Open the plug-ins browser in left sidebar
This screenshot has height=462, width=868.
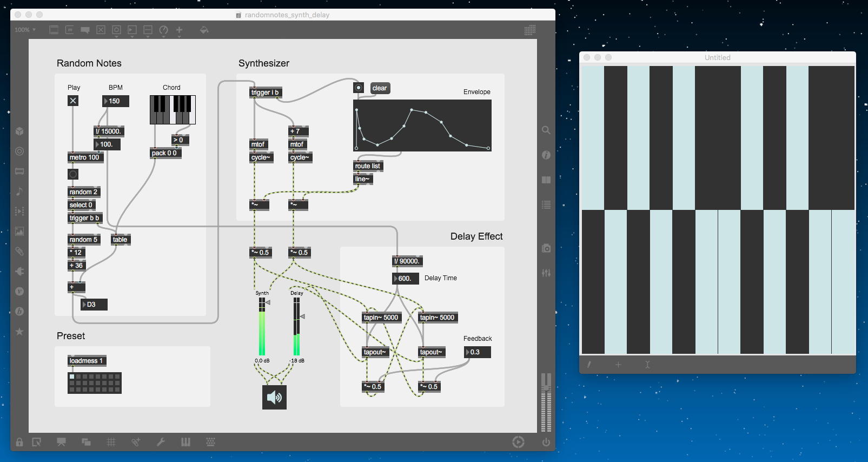19,272
